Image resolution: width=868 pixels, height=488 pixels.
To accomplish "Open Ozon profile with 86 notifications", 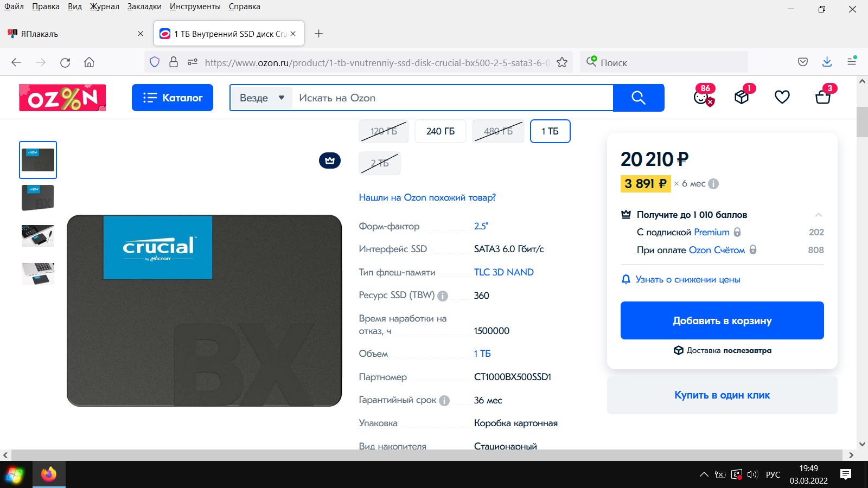I will 704,95.
